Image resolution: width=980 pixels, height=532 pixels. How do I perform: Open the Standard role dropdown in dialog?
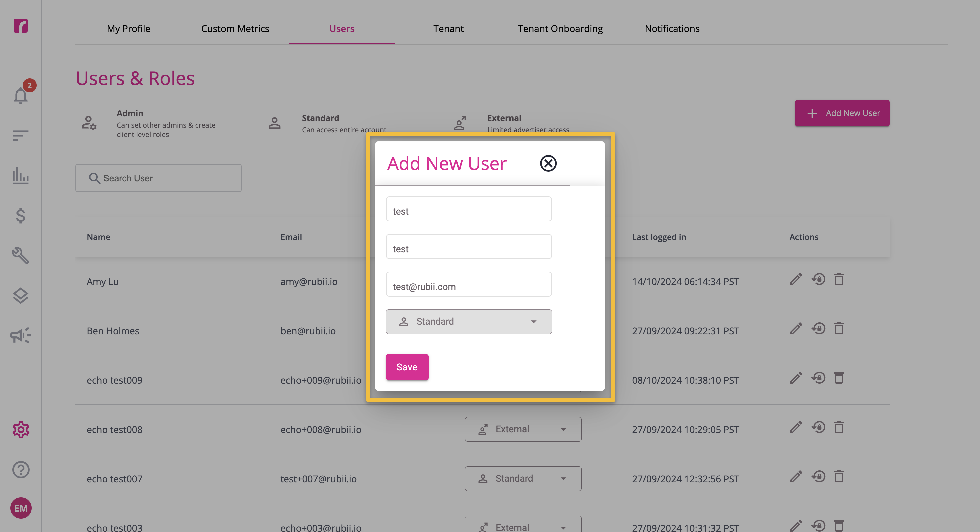coord(469,322)
